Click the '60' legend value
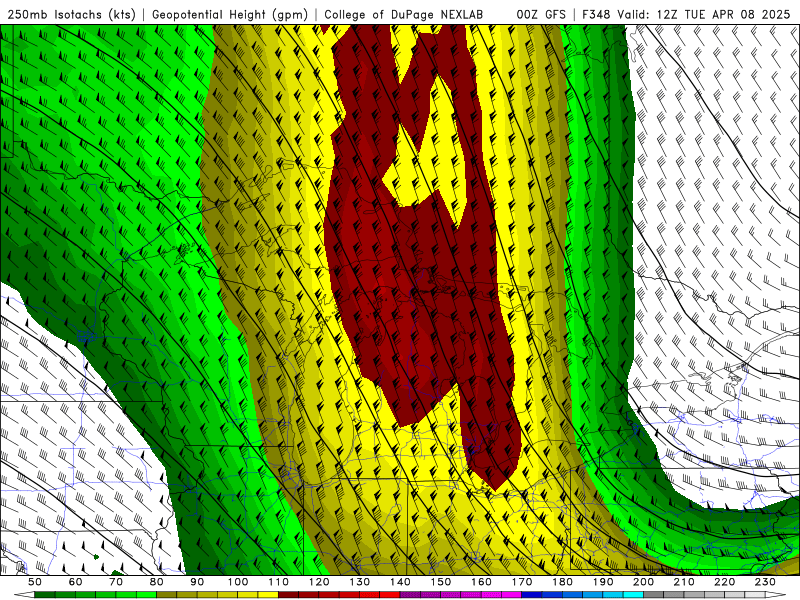800x600 pixels. tap(76, 582)
